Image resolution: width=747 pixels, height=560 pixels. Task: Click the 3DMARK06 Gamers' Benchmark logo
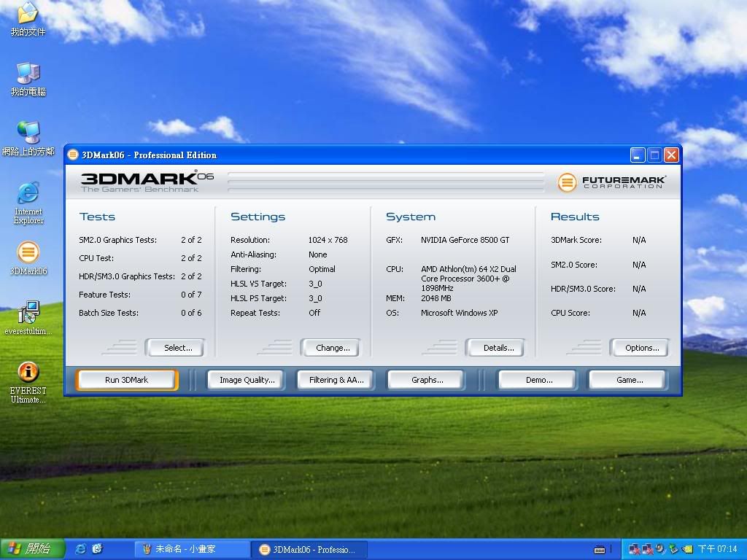tap(147, 182)
